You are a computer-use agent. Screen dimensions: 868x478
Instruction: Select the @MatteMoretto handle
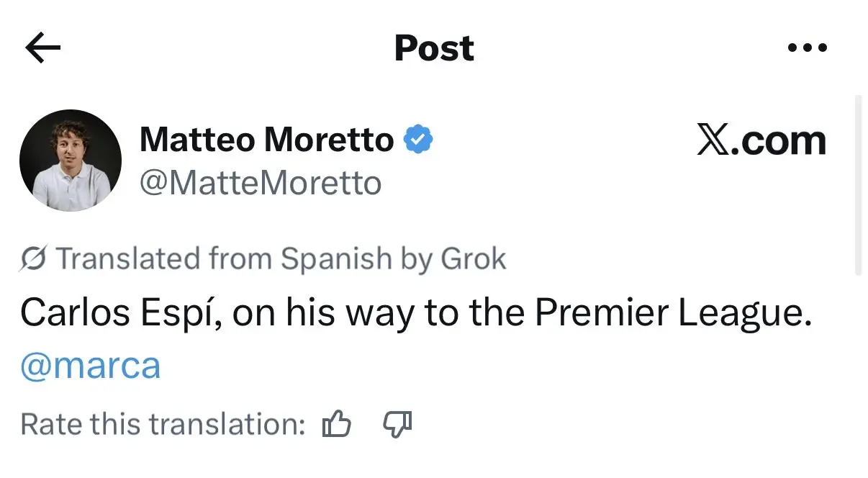point(260,184)
